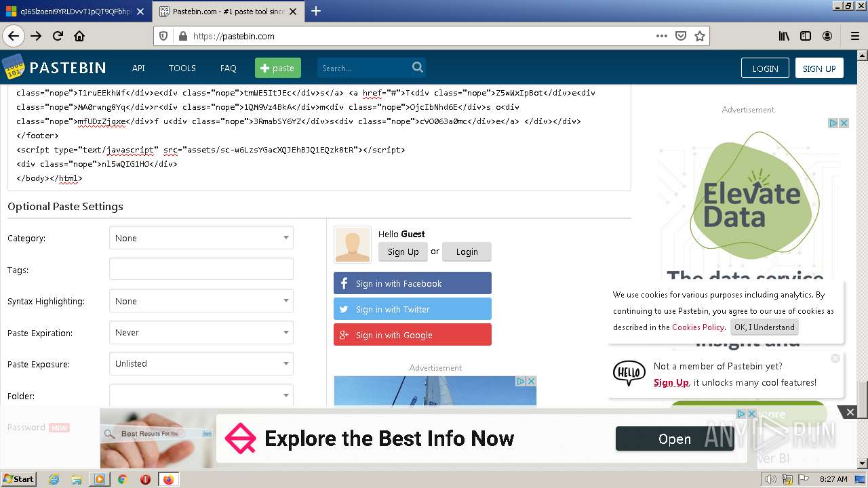Open file explorer from the taskbar
Viewport: 868px width, 488px height.
tap(77, 479)
